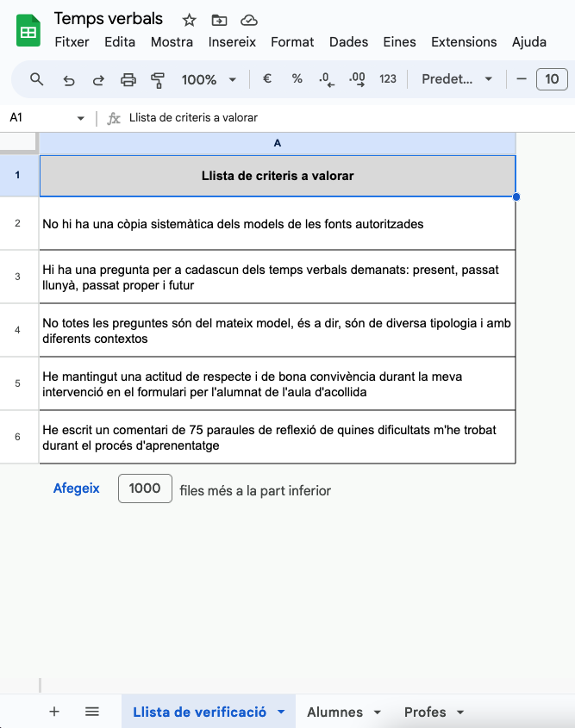Open the Insereix menu
The width and height of the screenshot is (575, 728).
point(232,41)
